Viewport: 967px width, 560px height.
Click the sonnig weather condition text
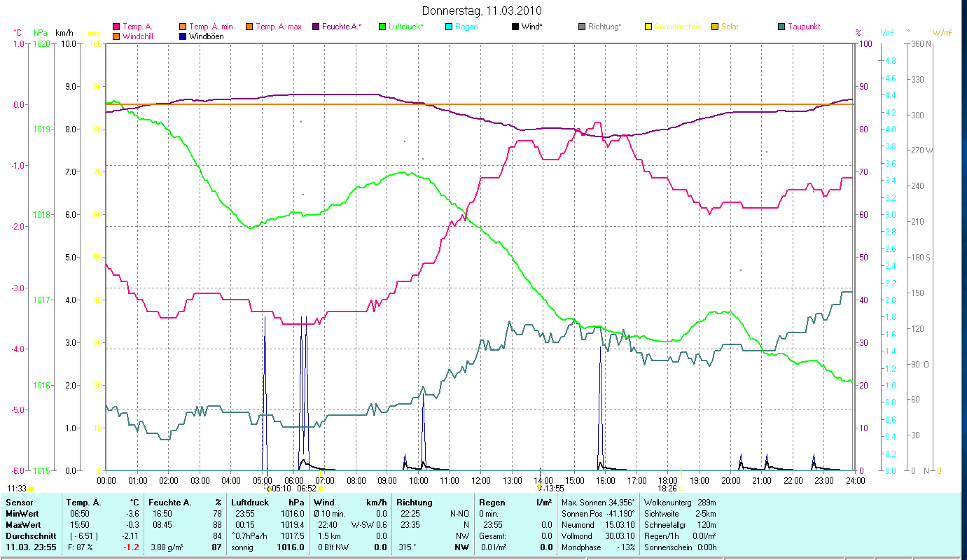pyautogui.click(x=242, y=547)
